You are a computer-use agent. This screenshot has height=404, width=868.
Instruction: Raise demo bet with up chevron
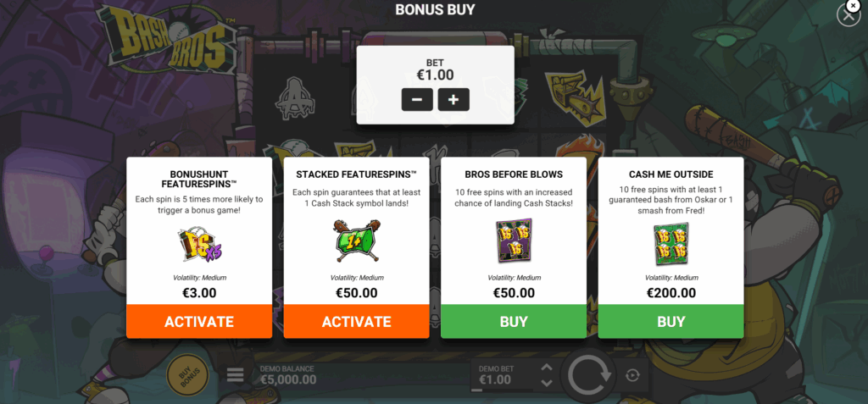point(547,368)
